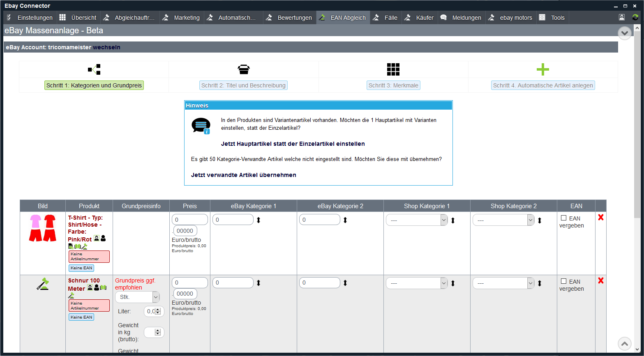Open the Stk. unit dropdown under Grundpreisinfo
Viewport: 644px width, 356px height.
tap(138, 297)
